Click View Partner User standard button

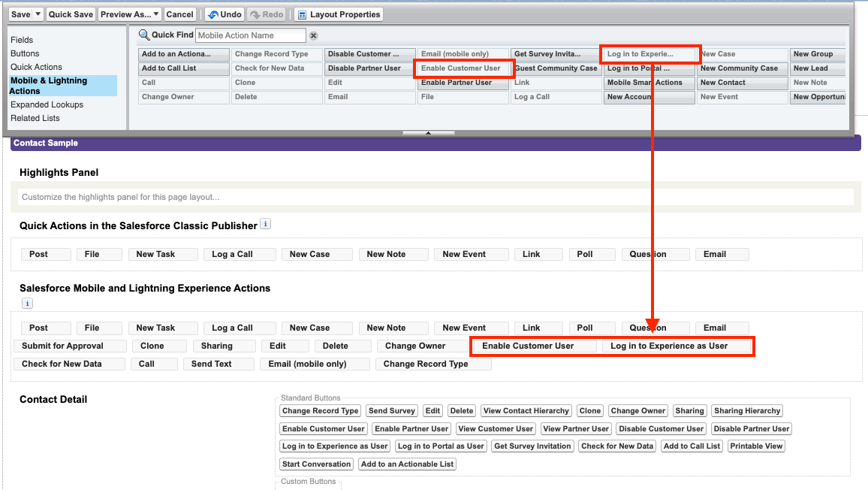click(x=576, y=428)
